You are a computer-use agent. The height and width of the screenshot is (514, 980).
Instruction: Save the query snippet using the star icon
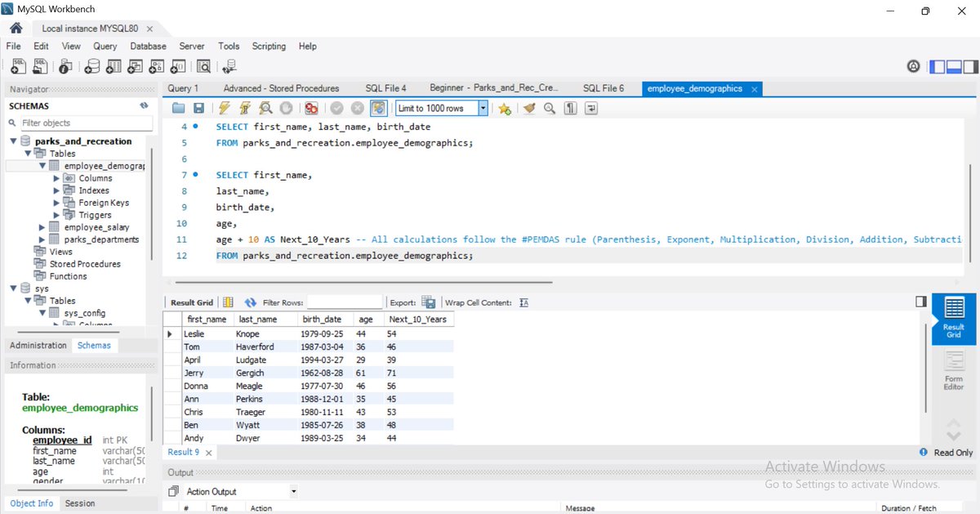[x=506, y=107]
